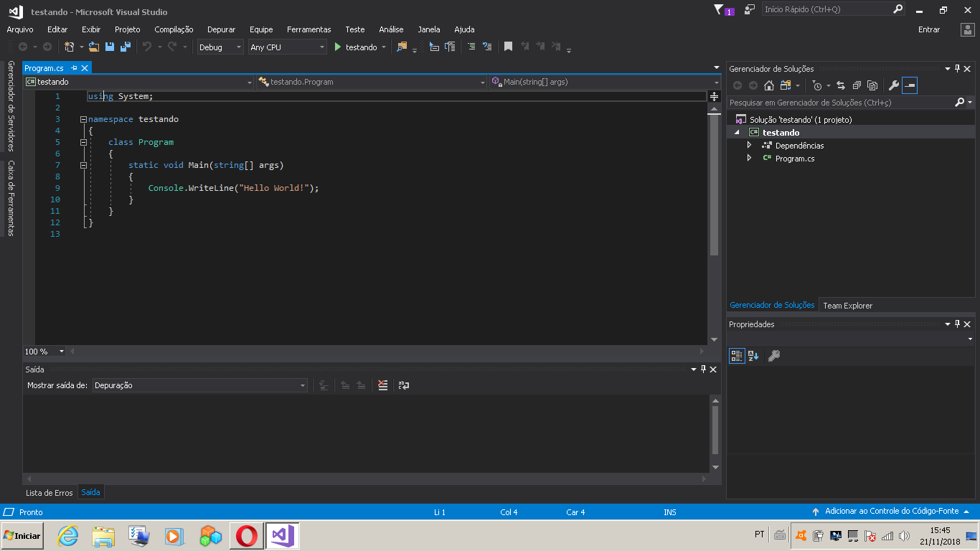Toggle the Preview Selected Items button
The height and width of the screenshot is (551, 980).
[910, 85]
